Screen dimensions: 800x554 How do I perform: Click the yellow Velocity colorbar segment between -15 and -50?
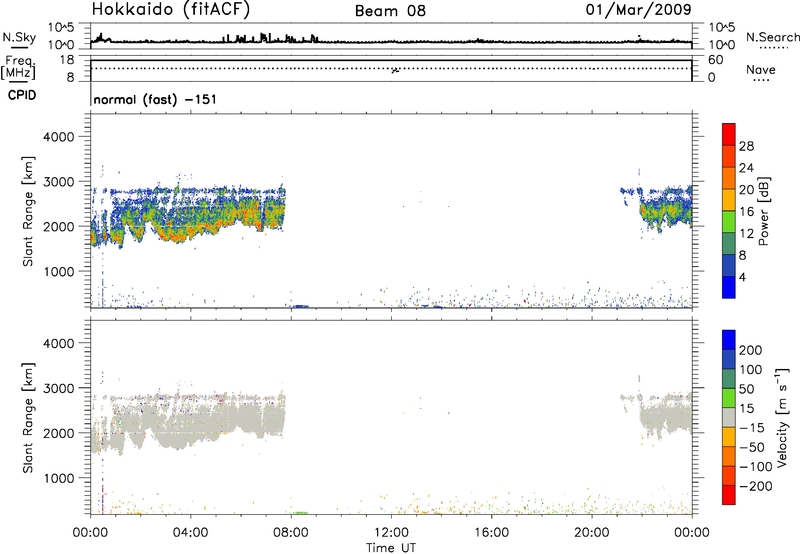pos(729,437)
